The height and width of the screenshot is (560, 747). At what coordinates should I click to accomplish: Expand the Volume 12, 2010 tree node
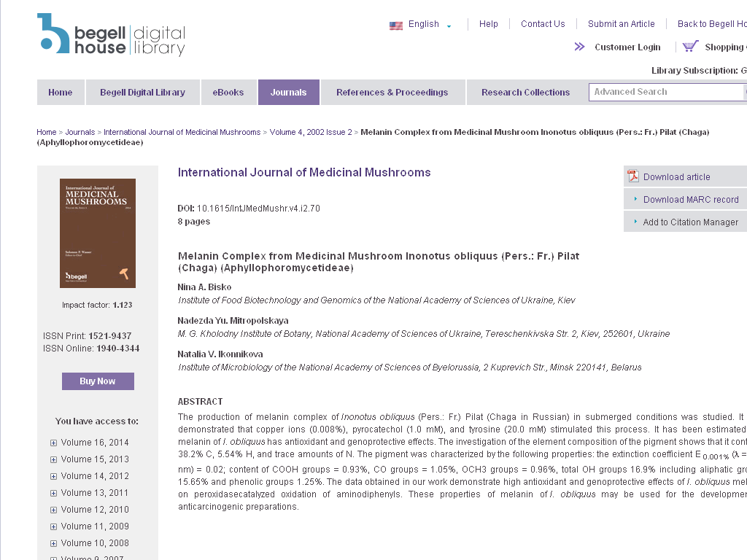point(53,510)
